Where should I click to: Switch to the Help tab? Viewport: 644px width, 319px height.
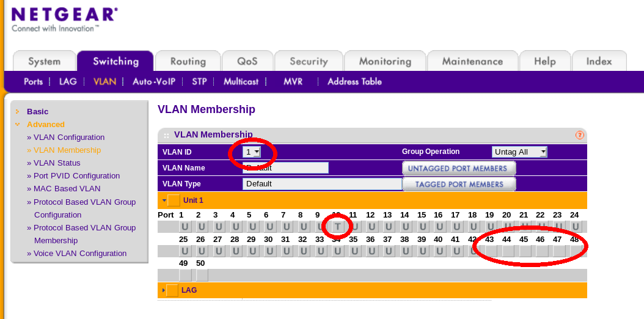[544, 61]
